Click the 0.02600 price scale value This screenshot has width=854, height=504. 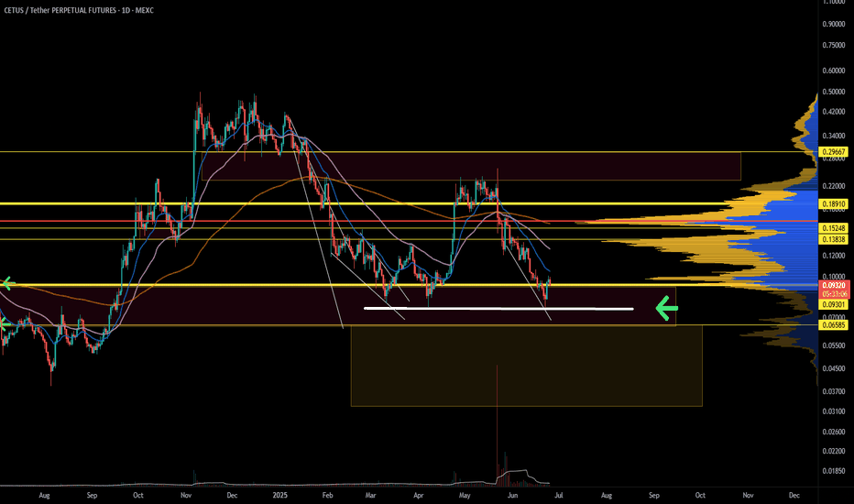834,432
